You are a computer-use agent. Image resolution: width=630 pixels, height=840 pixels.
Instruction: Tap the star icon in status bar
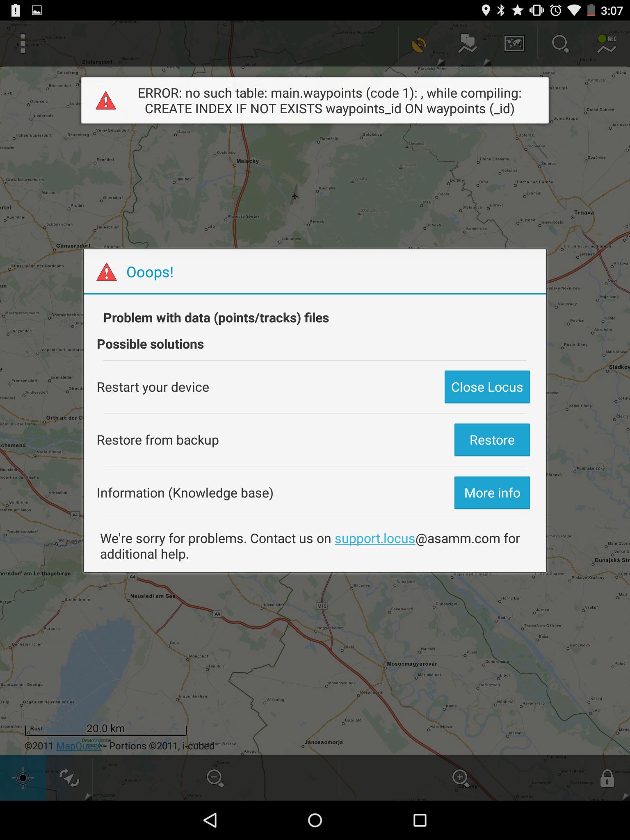518,10
